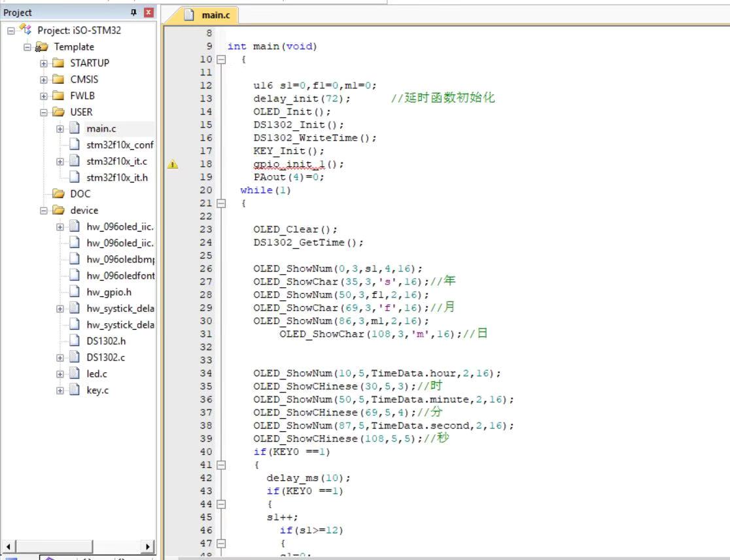Select the device folder icon
Image resolution: width=730 pixels, height=560 pixels.
[58, 210]
